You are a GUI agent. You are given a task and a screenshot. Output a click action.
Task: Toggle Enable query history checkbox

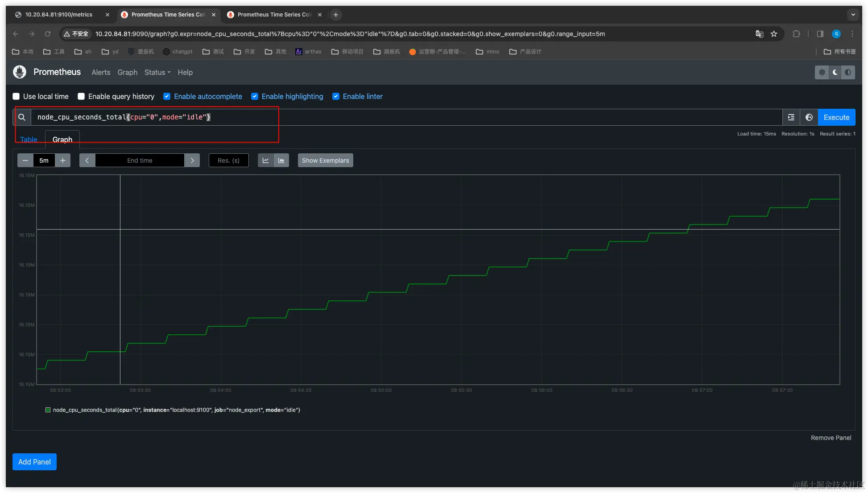(x=81, y=96)
